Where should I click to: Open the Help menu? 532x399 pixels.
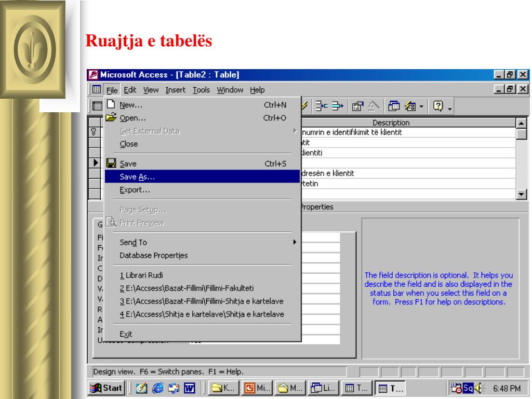click(257, 90)
